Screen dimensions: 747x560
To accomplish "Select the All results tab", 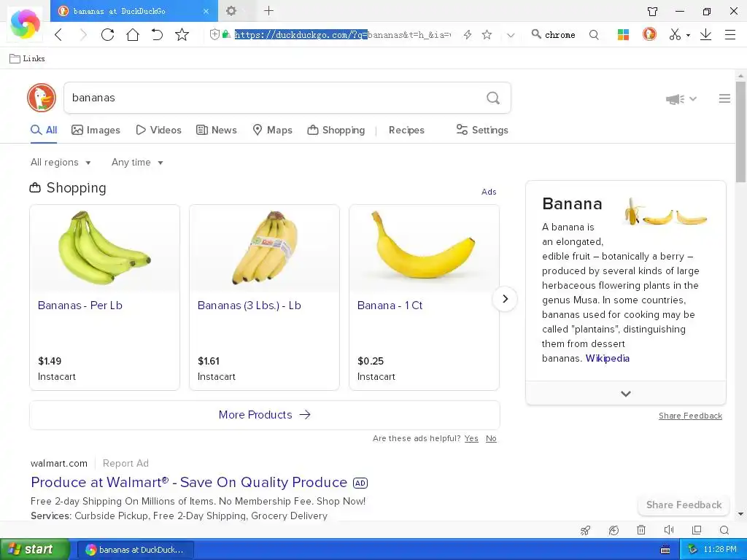I will (44, 130).
